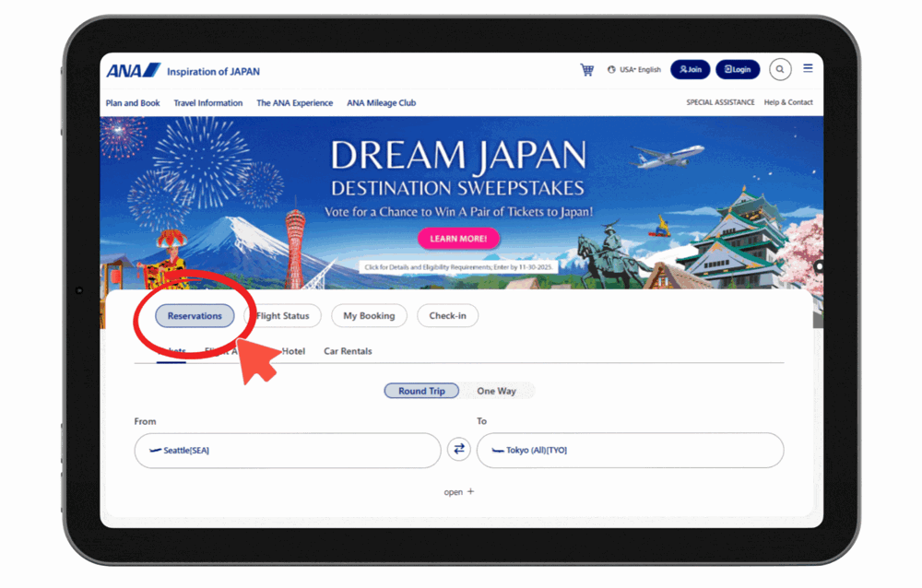Screen dimensions: 922x588
Task: Click the ANA logo in header
Action: (134, 71)
